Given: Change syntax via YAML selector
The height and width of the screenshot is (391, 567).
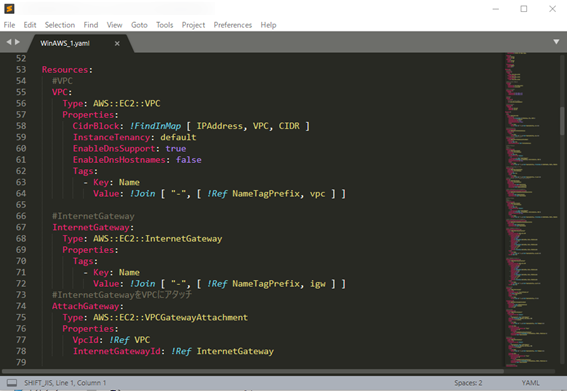Looking at the screenshot, I should pos(530,383).
